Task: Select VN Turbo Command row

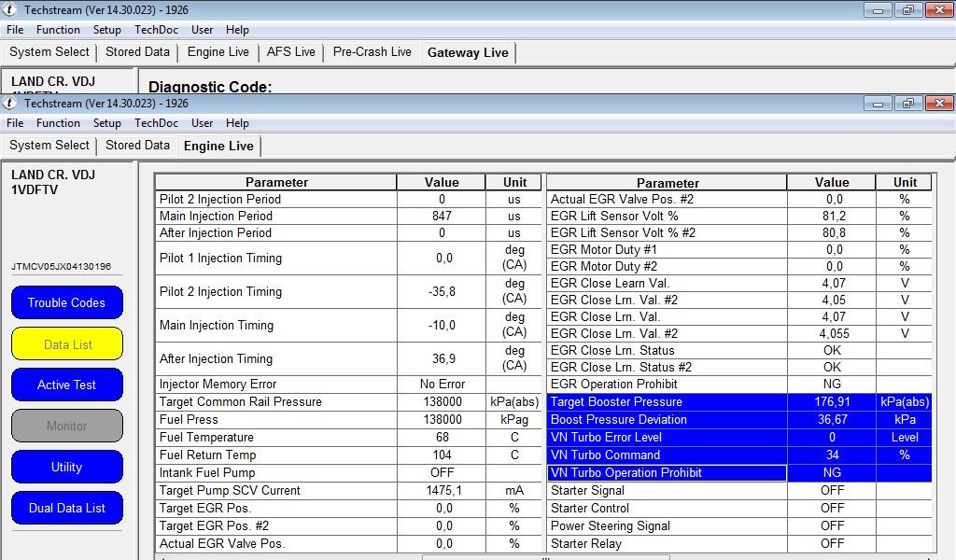Action: (739, 455)
